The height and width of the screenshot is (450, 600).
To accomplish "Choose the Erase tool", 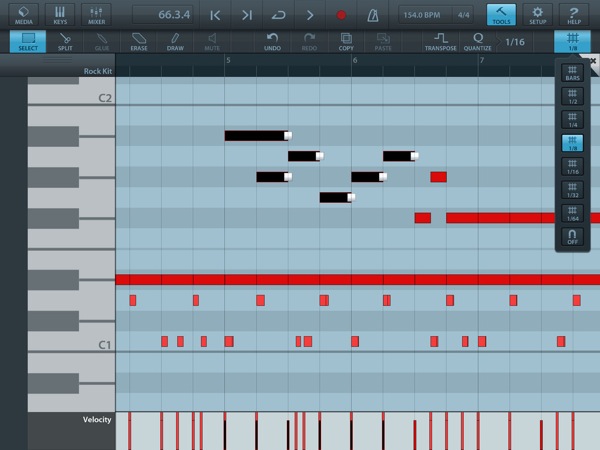I will 139,42.
